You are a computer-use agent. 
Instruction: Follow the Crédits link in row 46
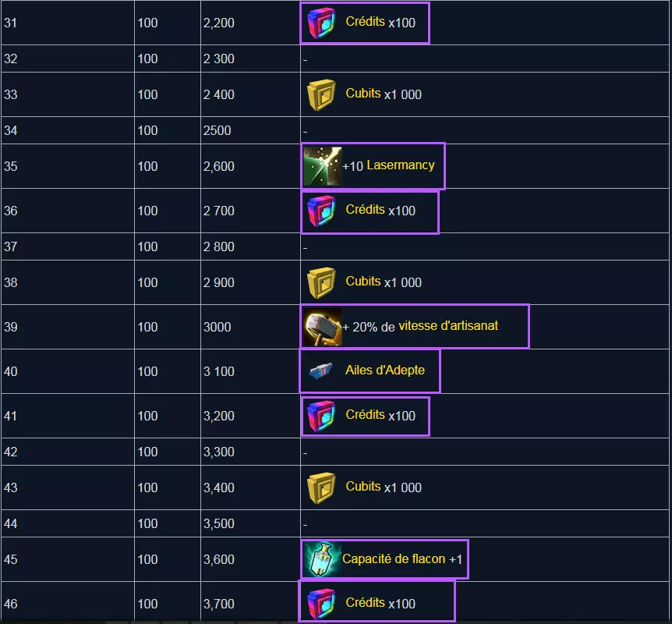(x=365, y=603)
